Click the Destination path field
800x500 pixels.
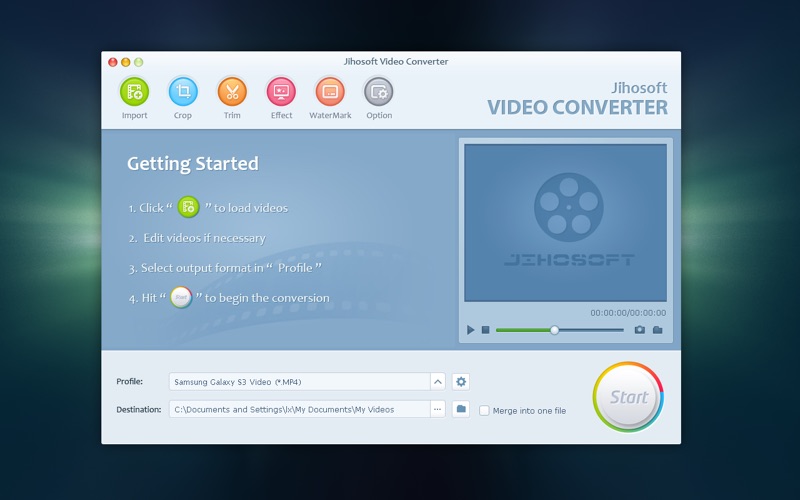[x=299, y=409]
